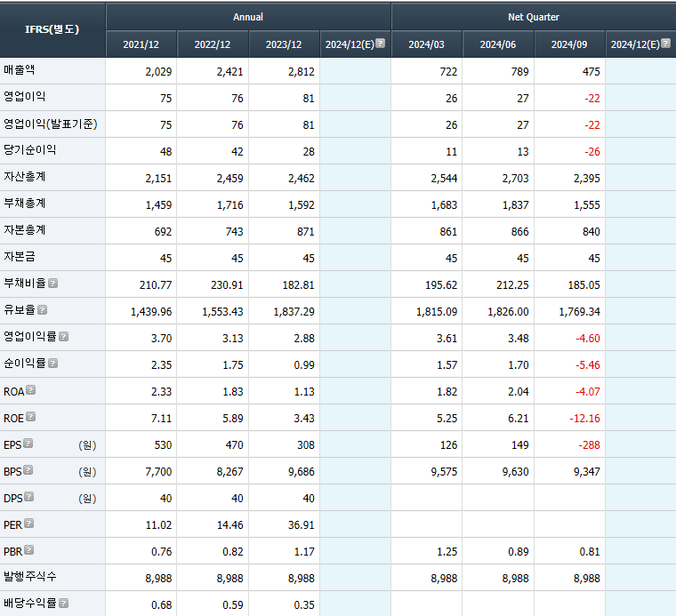The image size is (676, 616).
Task: Click the 2022/12 자산총계 value 2,459
Action: (229, 179)
